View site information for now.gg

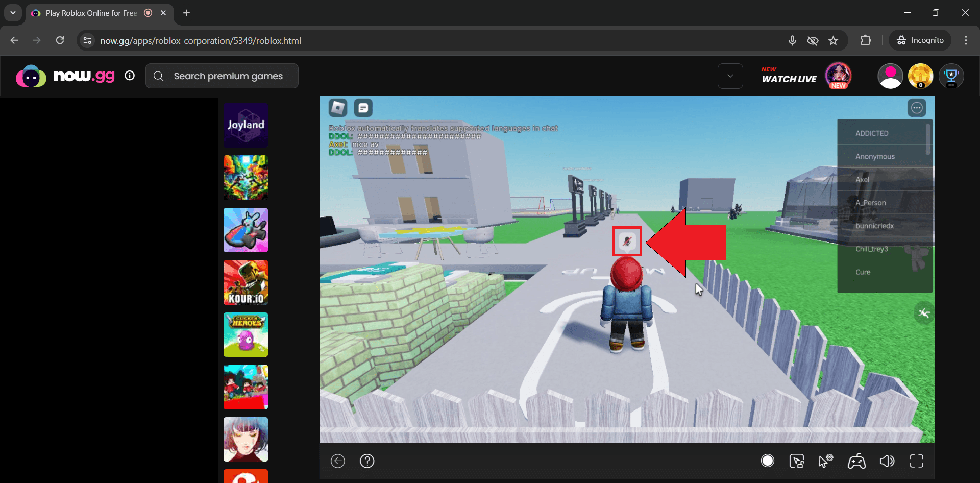(x=88, y=40)
